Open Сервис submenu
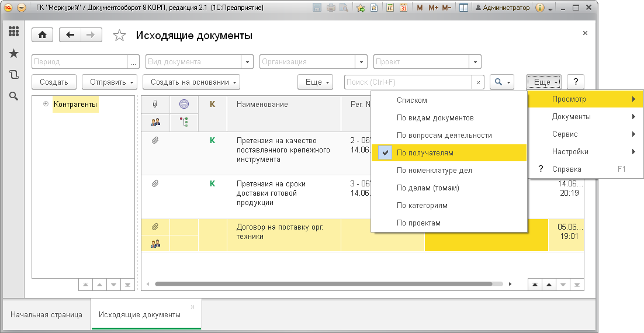 (x=585, y=134)
